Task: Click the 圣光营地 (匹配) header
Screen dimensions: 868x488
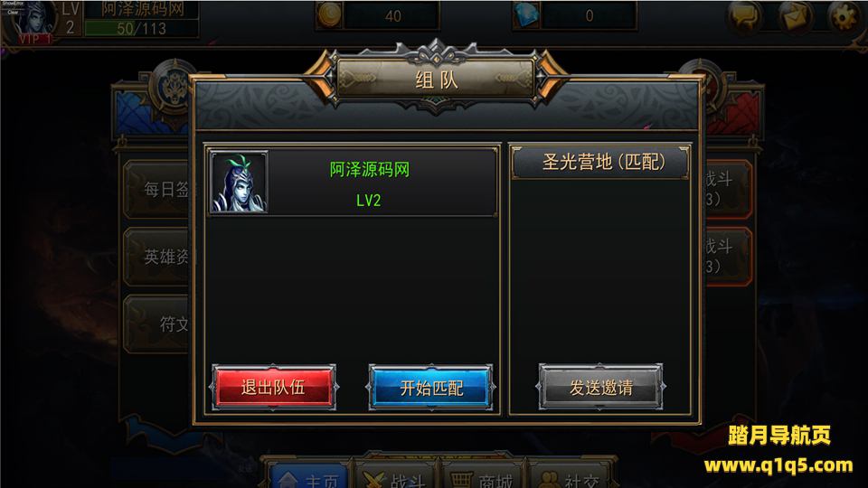Action: point(600,162)
